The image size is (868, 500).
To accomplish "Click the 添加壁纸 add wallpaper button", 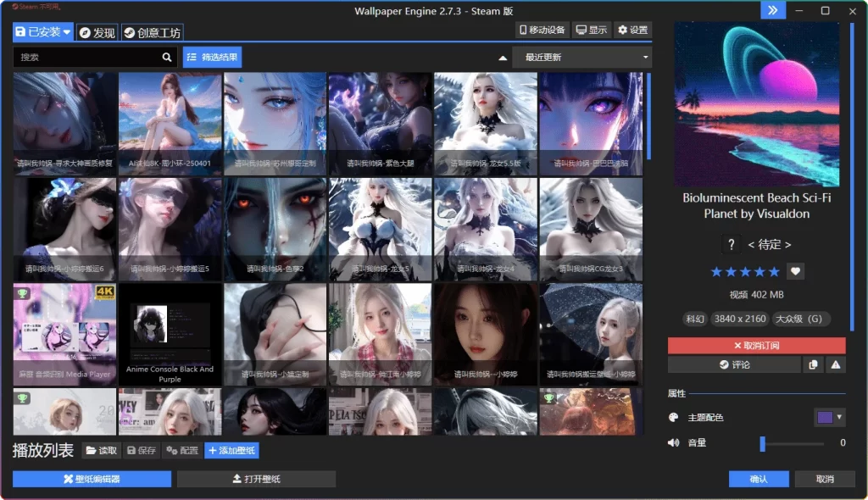I will click(x=231, y=451).
